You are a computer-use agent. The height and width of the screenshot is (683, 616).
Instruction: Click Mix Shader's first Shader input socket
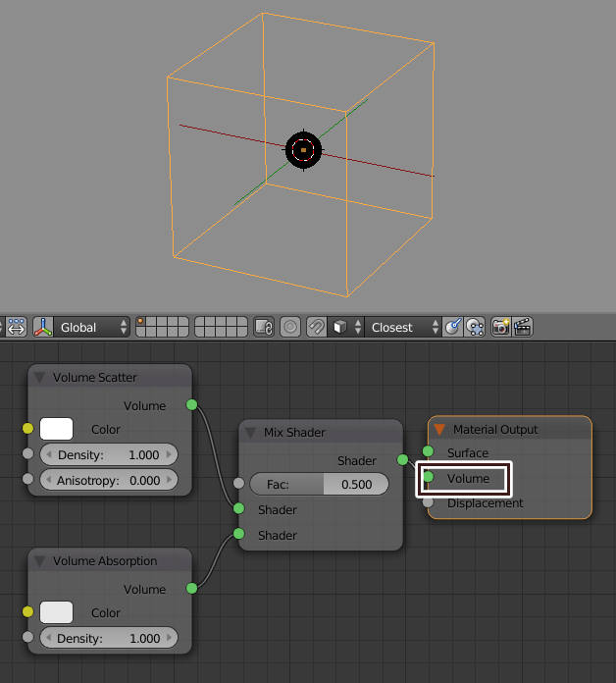tap(238, 508)
